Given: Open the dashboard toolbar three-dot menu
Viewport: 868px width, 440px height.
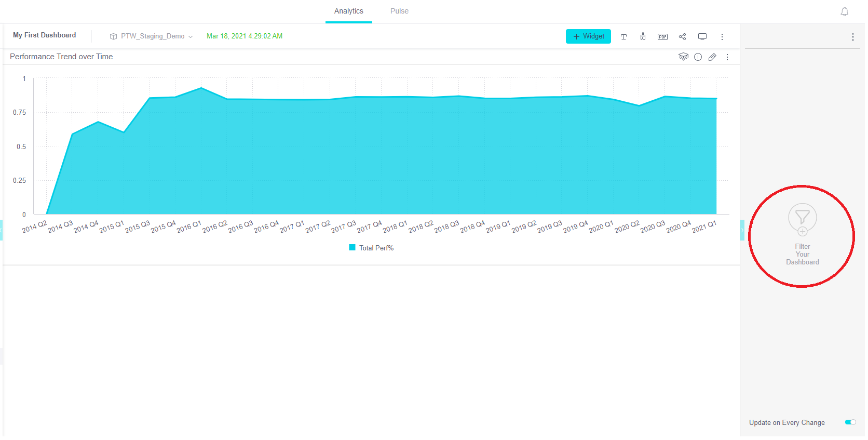Looking at the screenshot, I should point(722,37).
